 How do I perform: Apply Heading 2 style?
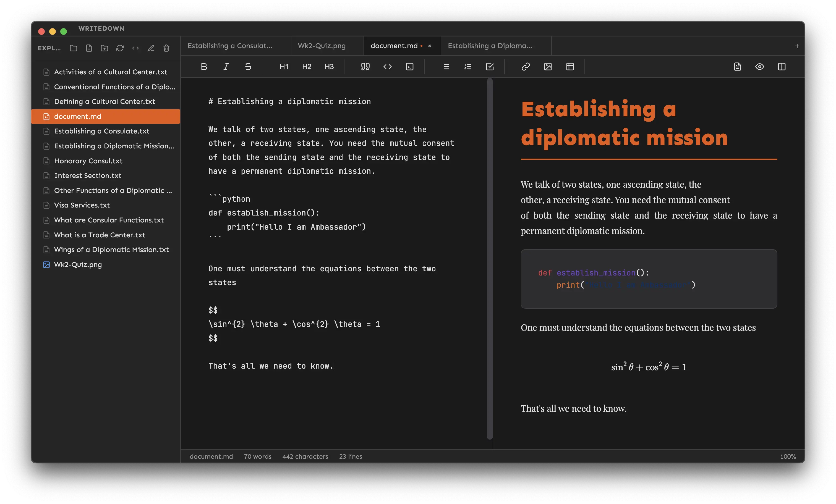point(306,67)
